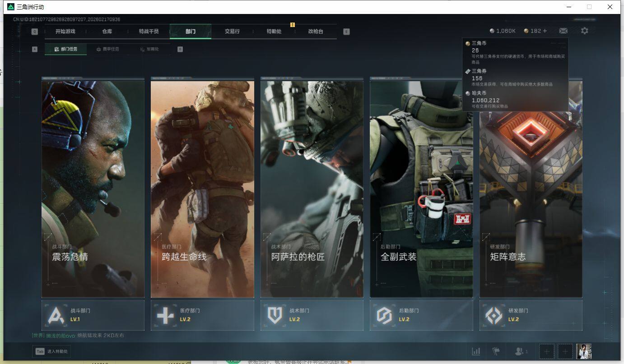Click the 进入特勤处 Tab button
Image resolution: width=624 pixels, height=364 pixels.
coord(51,351)
